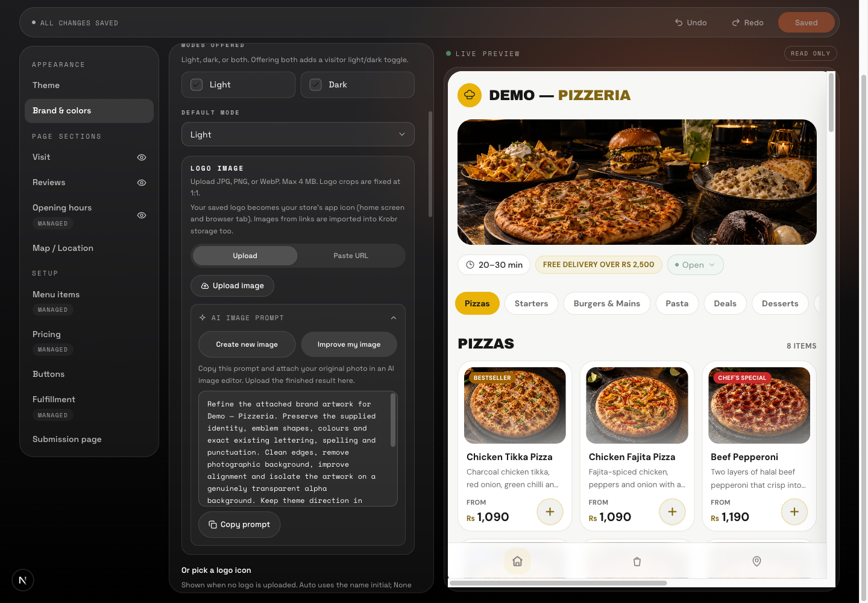Click the hero food banner image
Image resolution: width=868 pixels, height=603 pixels.
[637, 182]
